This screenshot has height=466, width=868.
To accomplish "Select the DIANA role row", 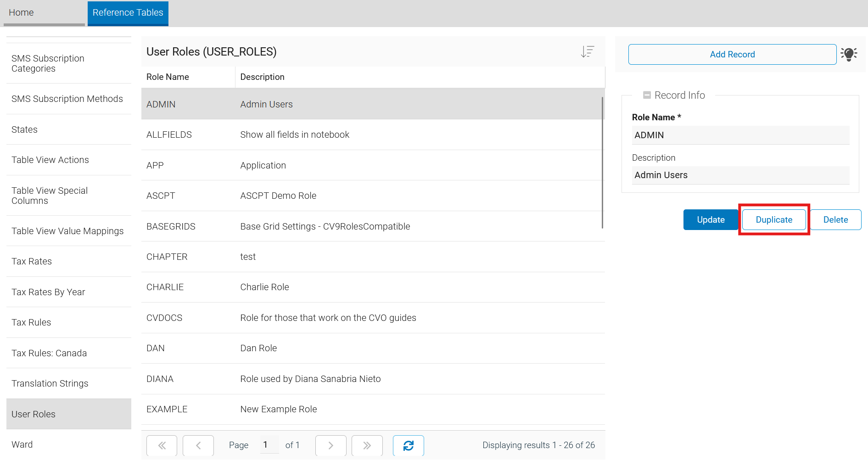I will click(x=373, y=379).
